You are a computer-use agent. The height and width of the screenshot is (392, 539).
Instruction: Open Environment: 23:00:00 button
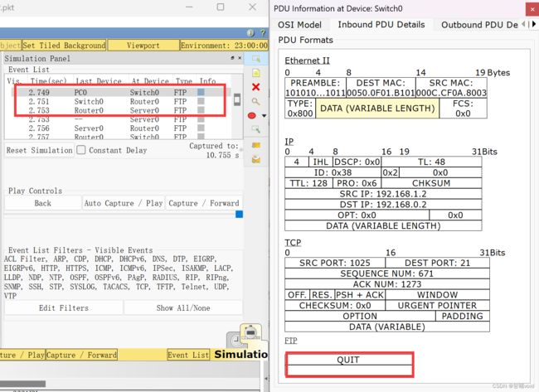click(x=224, y=46)
